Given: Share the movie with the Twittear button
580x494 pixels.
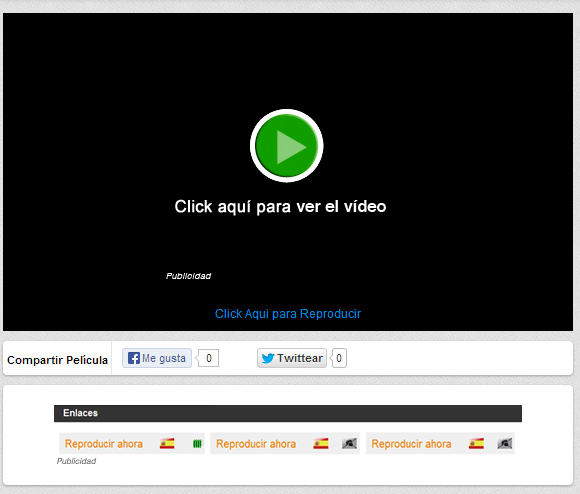Looking at the screenshot, I should click(x=292, y=358).
